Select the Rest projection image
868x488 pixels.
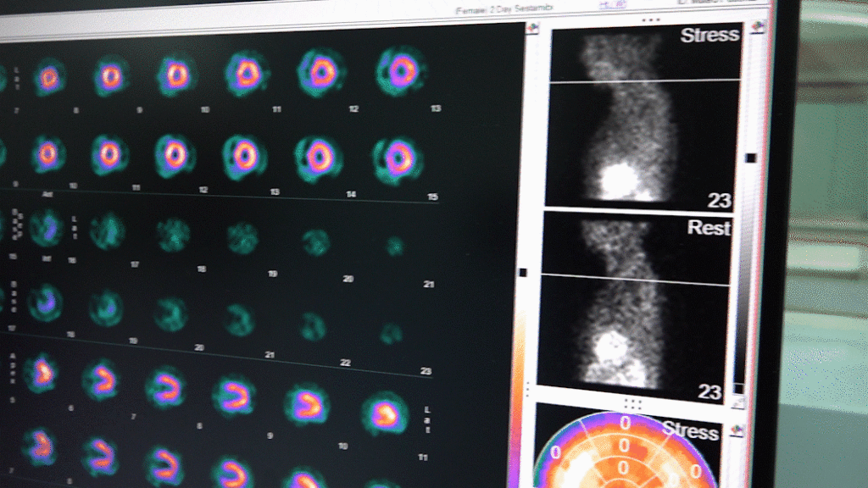tap(634, 307)
